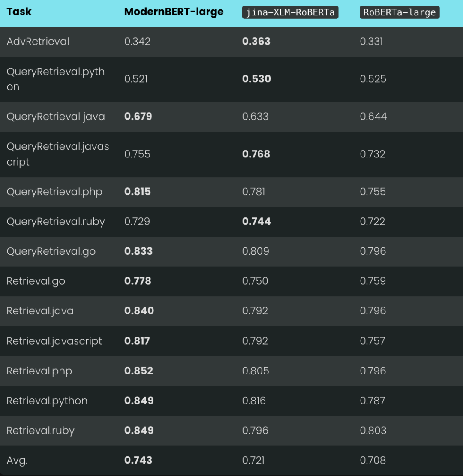Click the 0.722 value

372,222
